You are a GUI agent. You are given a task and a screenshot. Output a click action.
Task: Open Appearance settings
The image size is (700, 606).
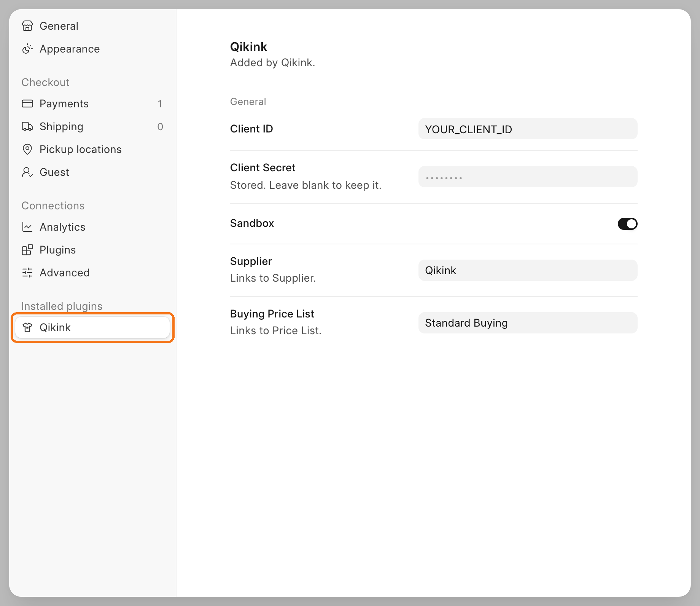(x=92, y=49)
